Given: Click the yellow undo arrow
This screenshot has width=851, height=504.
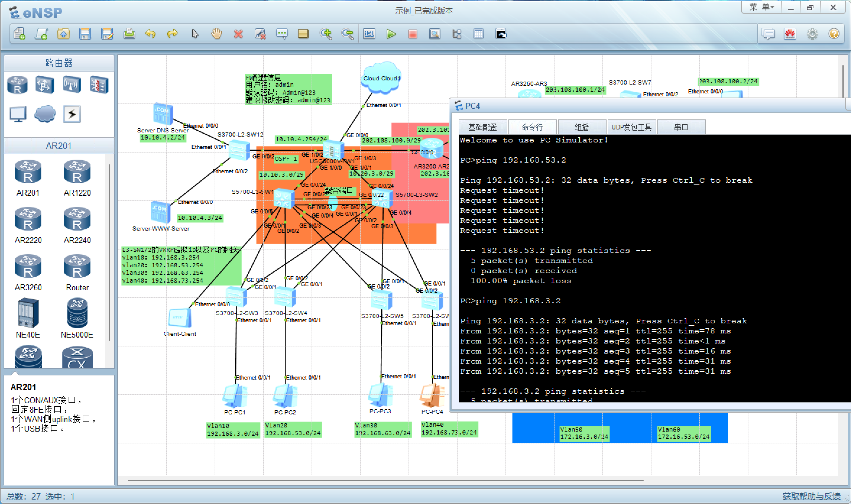Looking at the screenshot, I should [150, 34].
